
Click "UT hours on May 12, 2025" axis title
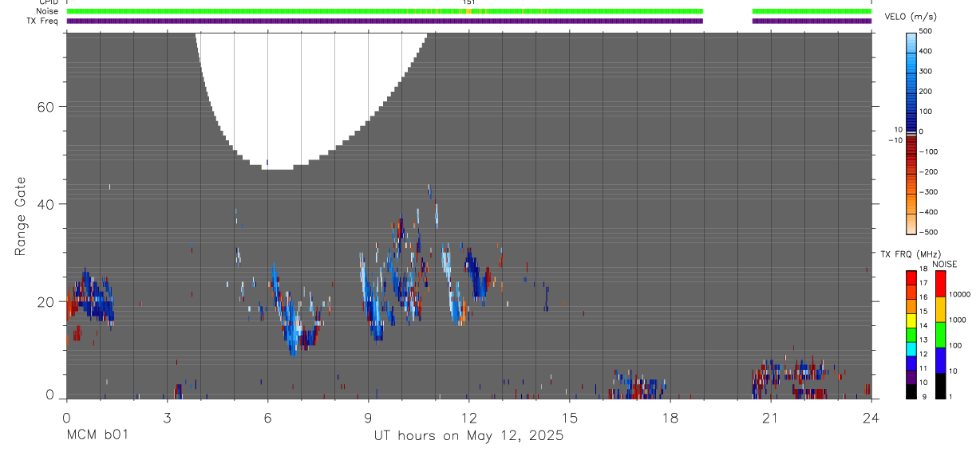tap(468, 435)
